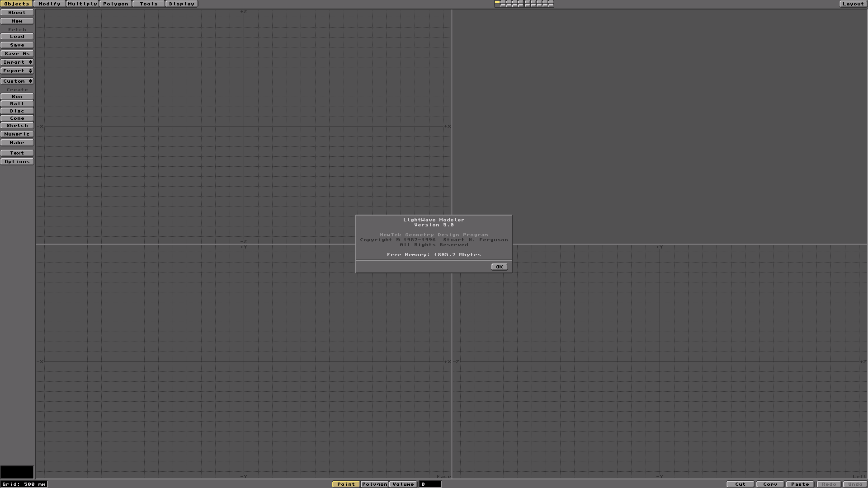The height and width of the screenshot is (488, 868).
Task: Select the Cone creation tool
Action: click(x=17, y=118)
